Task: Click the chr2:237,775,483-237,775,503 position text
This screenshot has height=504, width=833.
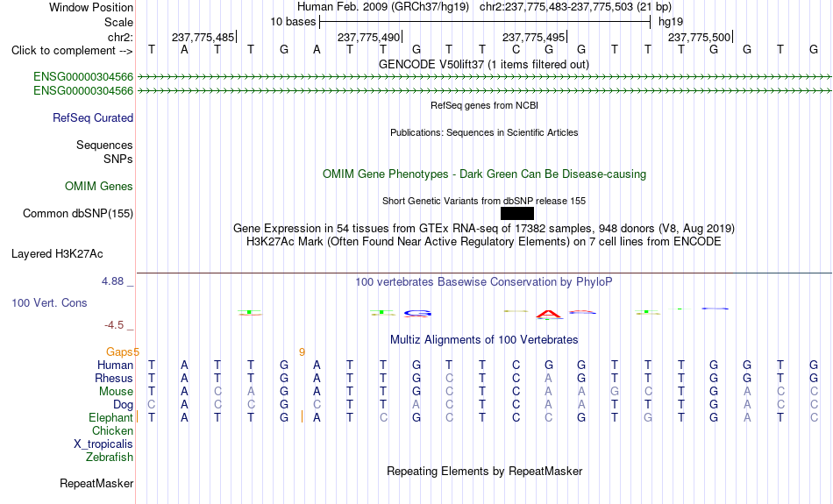Action: coord(575,7)
